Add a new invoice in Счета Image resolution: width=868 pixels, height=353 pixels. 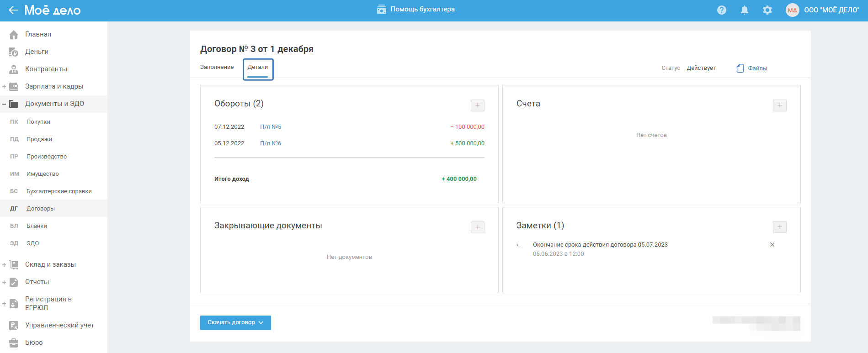pyautogui.click(x=780, y=105)
